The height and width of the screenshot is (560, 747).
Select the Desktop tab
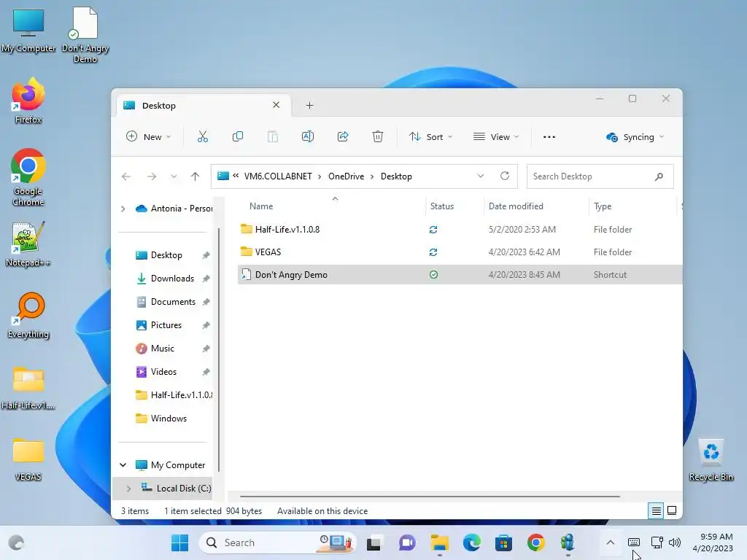click(204, 105)
